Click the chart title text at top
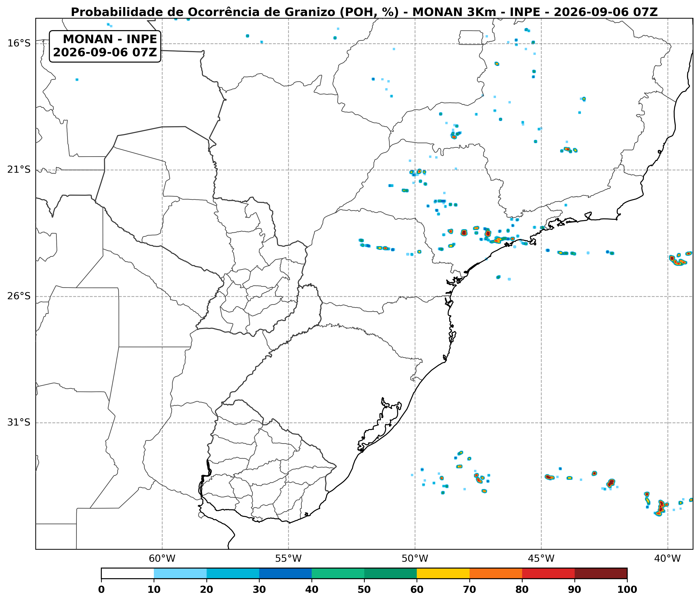 364,12
